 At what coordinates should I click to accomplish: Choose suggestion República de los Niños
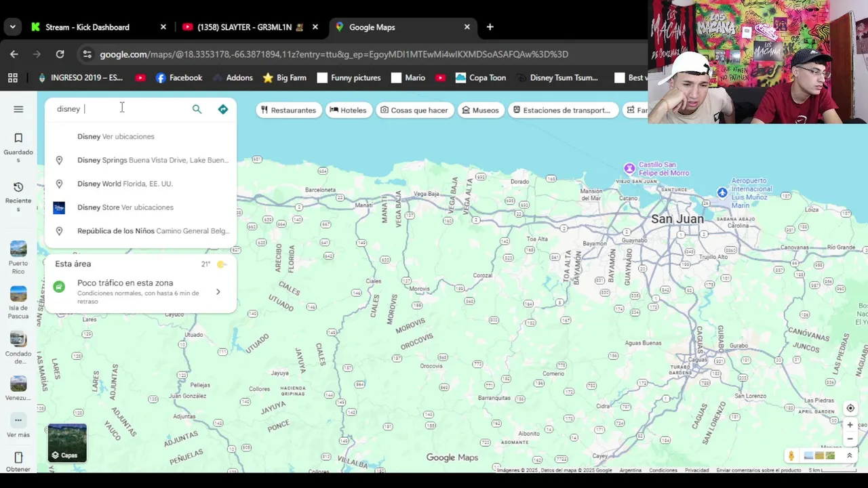tap(141, 231)
